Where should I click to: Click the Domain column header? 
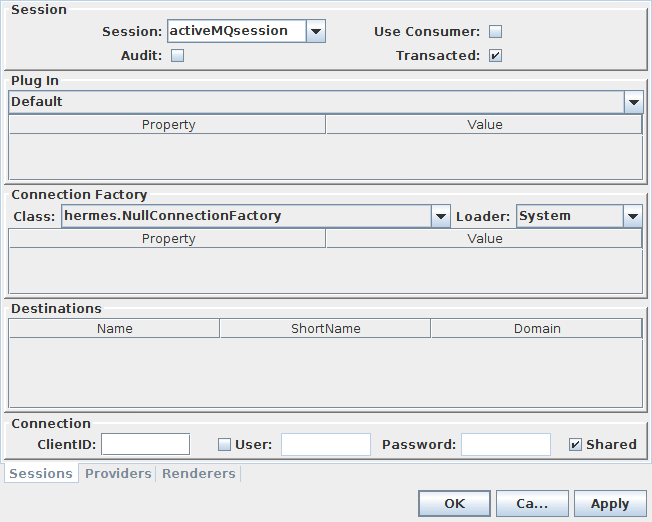tap(537, 328)
